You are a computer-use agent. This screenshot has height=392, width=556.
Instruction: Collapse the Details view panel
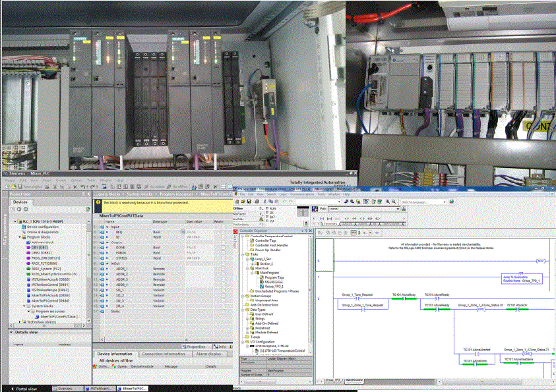coord(11,332)
